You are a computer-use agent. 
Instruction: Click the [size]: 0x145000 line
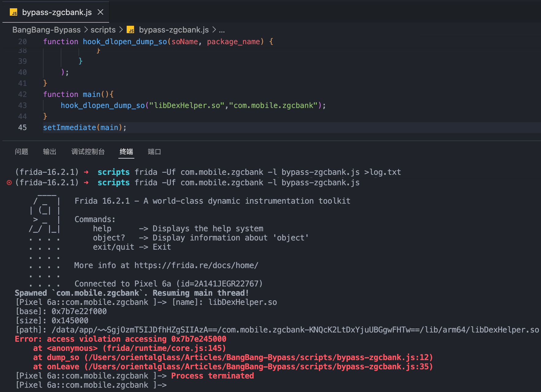click(52, 321)
